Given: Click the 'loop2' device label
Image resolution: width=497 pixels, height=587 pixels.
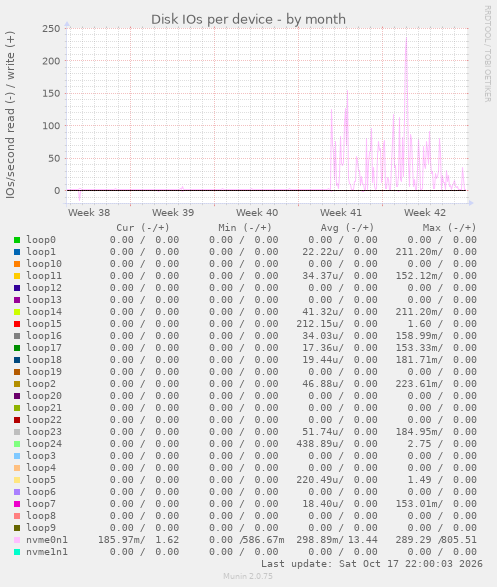Looking at the screenshot, I should tap(41, 384).
